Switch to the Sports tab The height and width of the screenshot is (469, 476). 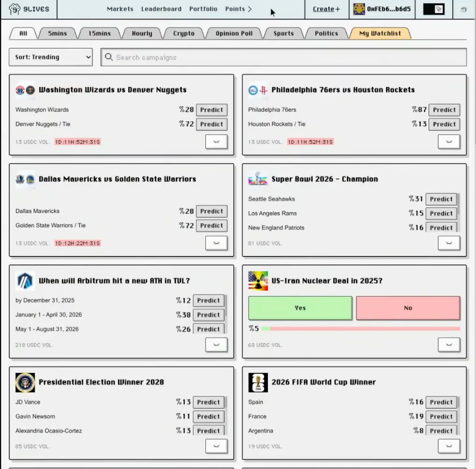pyautogui.click(x=283, y=33)
